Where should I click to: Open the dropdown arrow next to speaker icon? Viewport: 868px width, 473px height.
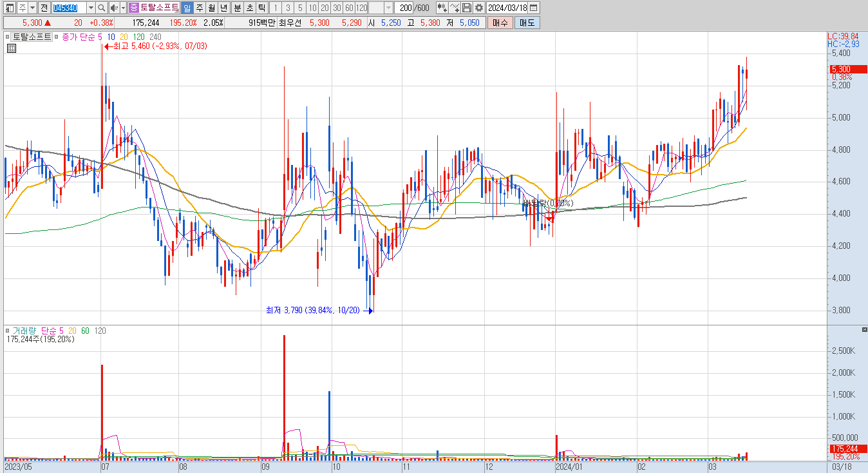pyautogui.click(x=123, y=8)
